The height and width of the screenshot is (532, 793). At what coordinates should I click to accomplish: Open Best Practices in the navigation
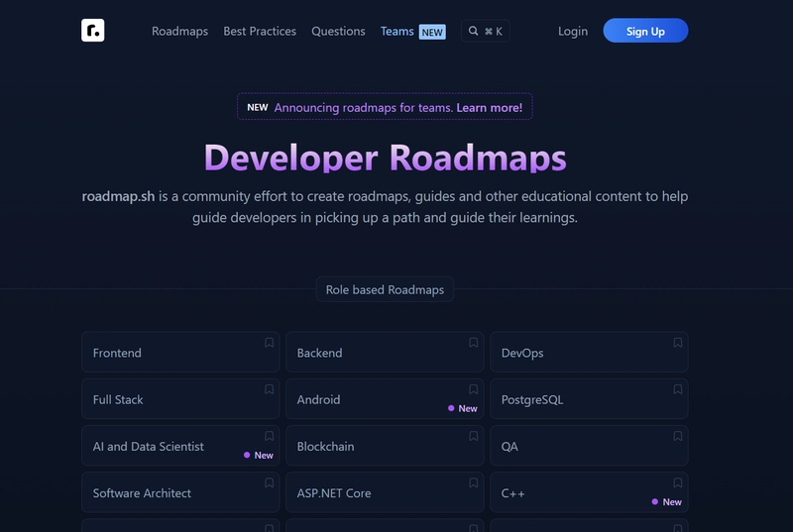click(x=260, y=32)
